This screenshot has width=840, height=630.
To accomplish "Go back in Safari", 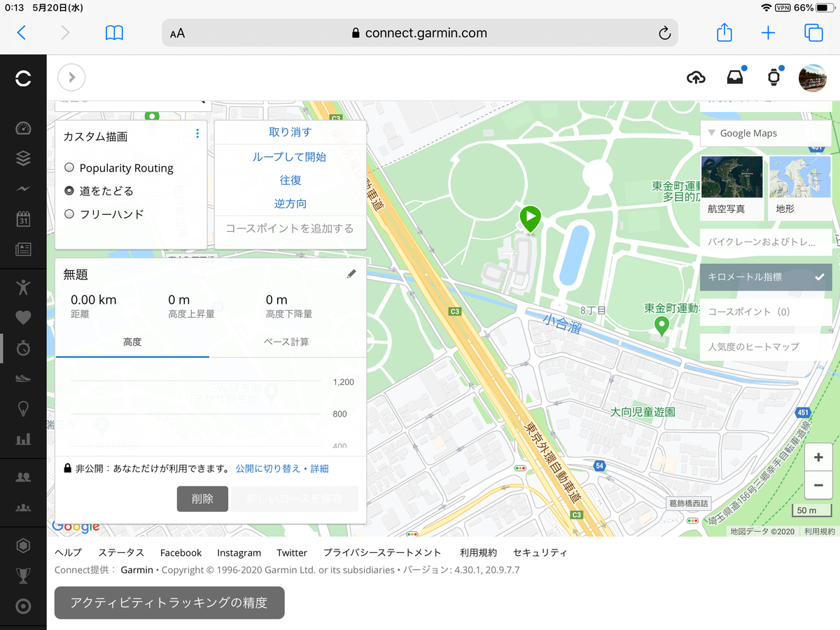I will 21,32.
